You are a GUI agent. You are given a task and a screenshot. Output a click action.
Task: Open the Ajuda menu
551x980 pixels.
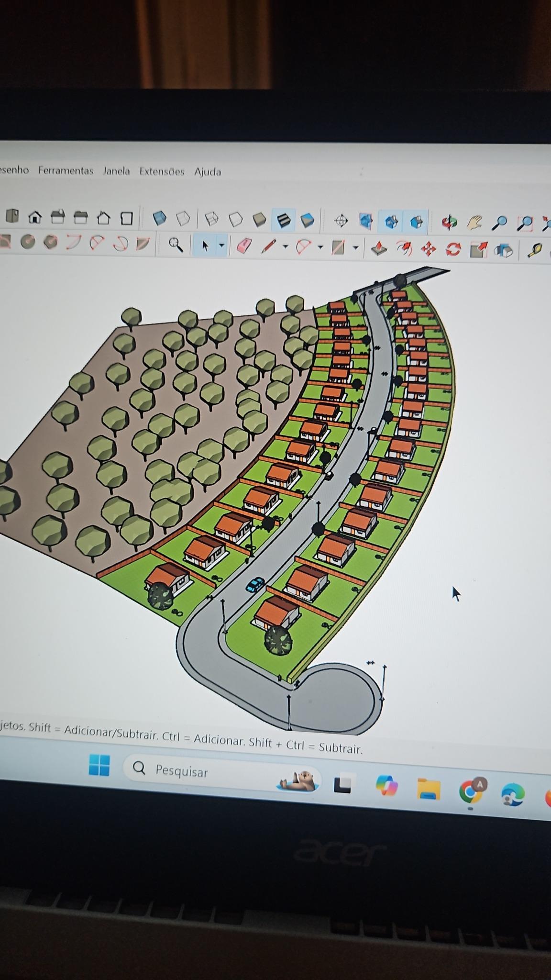point(208,172)
